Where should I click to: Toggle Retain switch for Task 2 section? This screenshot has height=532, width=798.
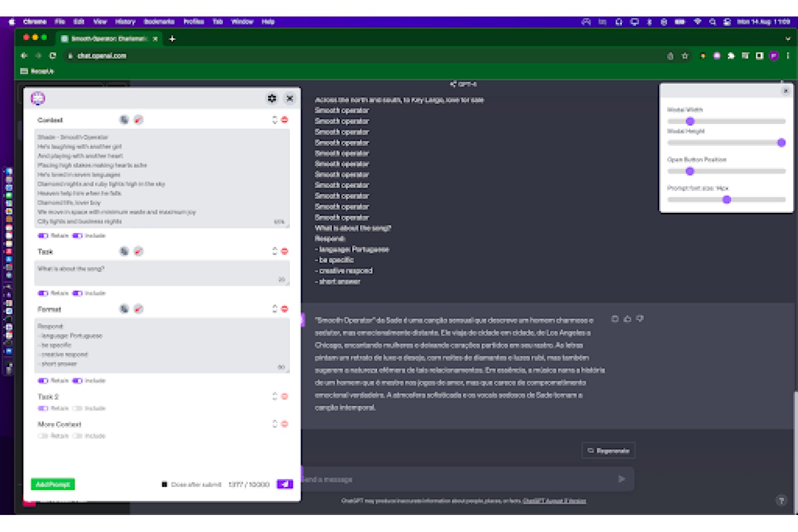[43, 408]
